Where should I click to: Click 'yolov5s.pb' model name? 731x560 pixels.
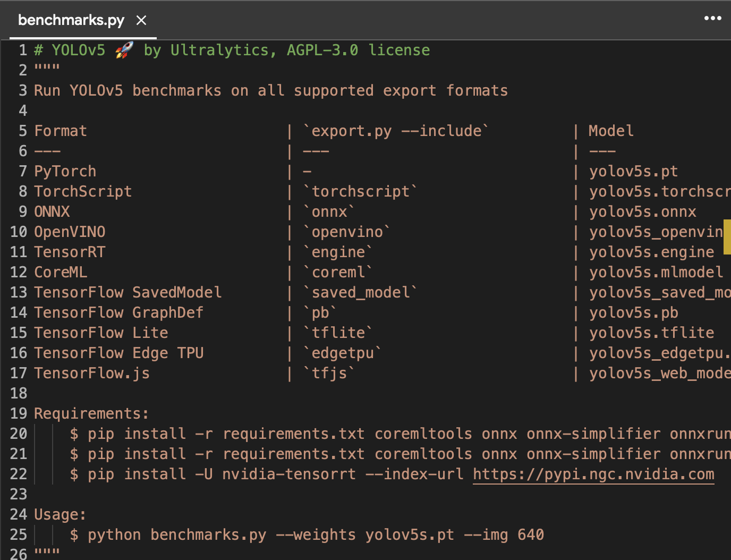634,312
